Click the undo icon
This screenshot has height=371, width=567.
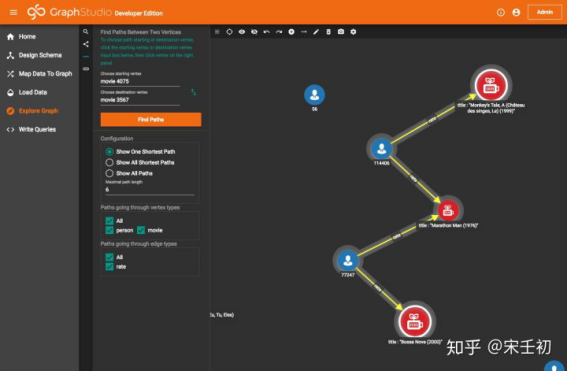tap(267, 32)
